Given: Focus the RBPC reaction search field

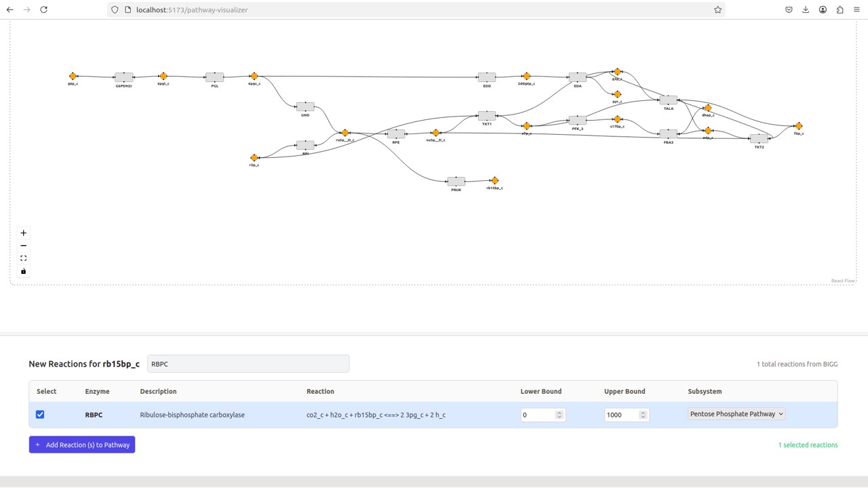Looking at the screenshot, I should pos(248,364).
